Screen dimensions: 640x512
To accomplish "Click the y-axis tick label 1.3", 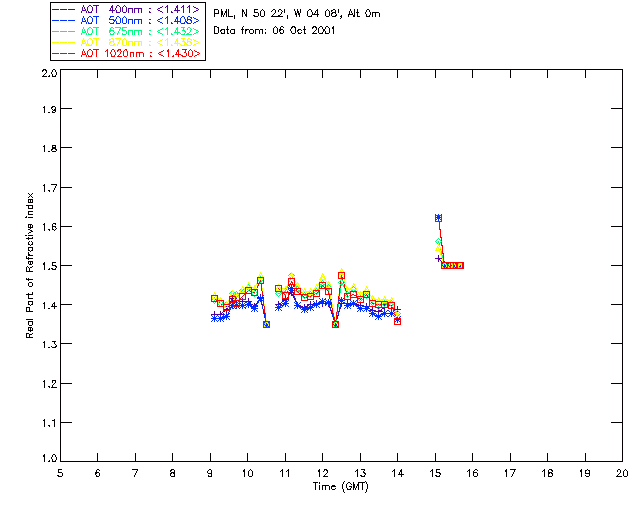I will (x=49, y=344).
